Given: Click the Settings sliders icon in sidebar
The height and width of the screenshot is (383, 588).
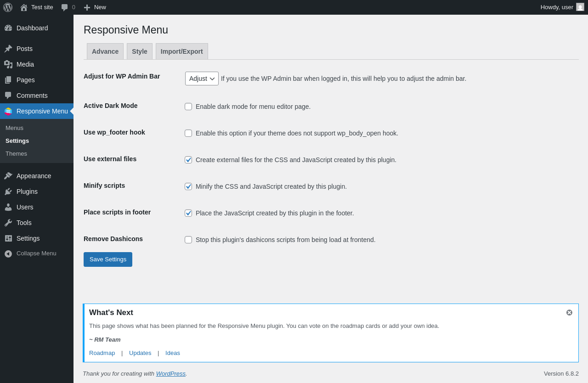Looking at the screenshot, I should 8,238.
